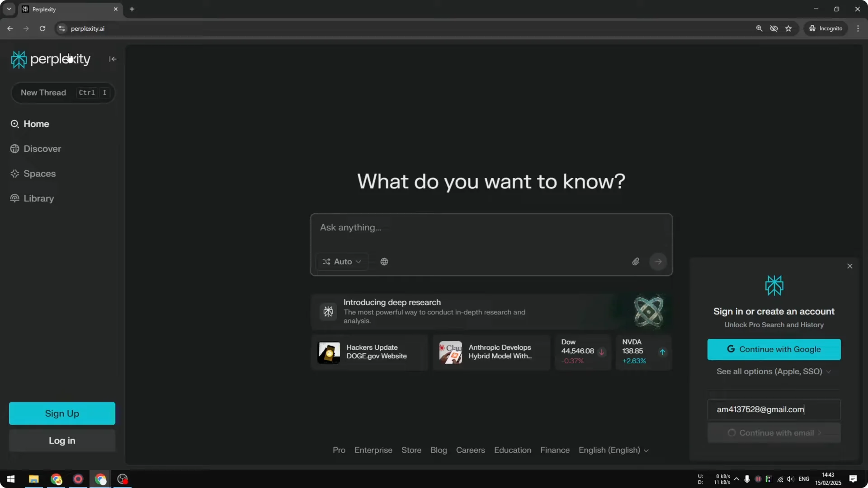Dismiss the sign-in panel with the X
Viewport: 868px width, 488px height.
(849, 266)
